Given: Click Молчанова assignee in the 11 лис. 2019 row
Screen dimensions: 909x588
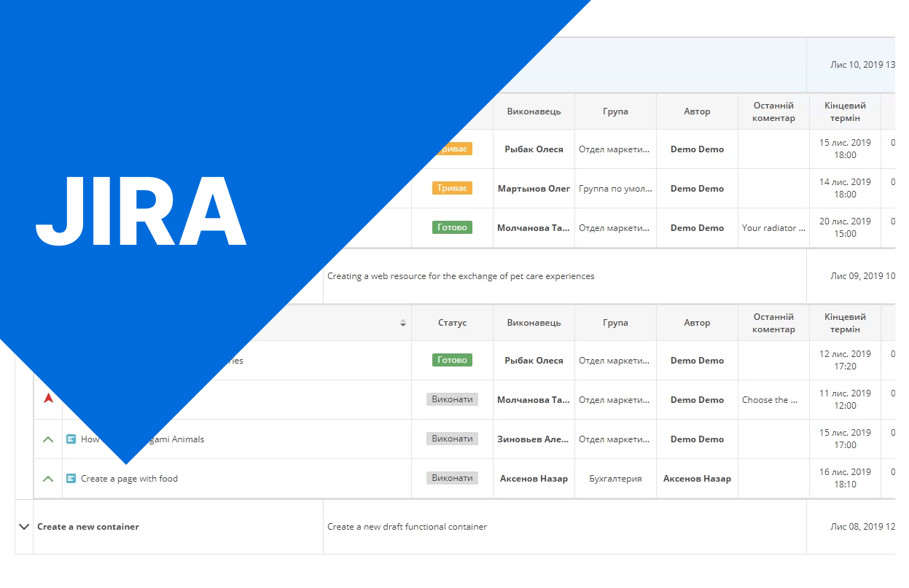Looking at the screenshot, I should tap(534, 400).
